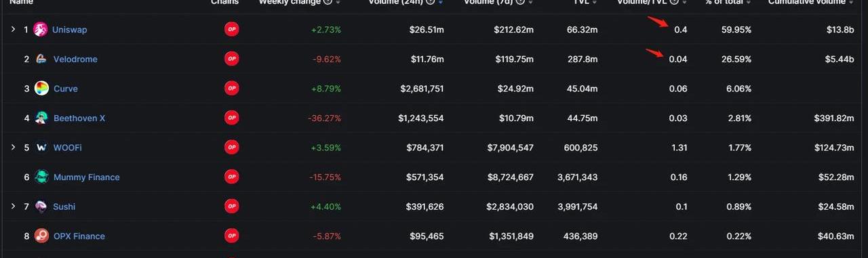Click the Volume/TVL help question icon
The height and width of the screenshot is (258, 868).
pos(674,3)
